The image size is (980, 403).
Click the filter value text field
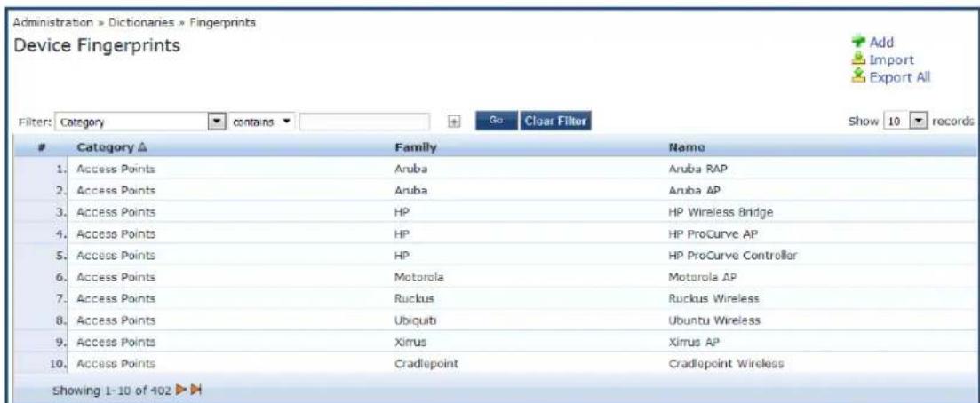point(364,122)
